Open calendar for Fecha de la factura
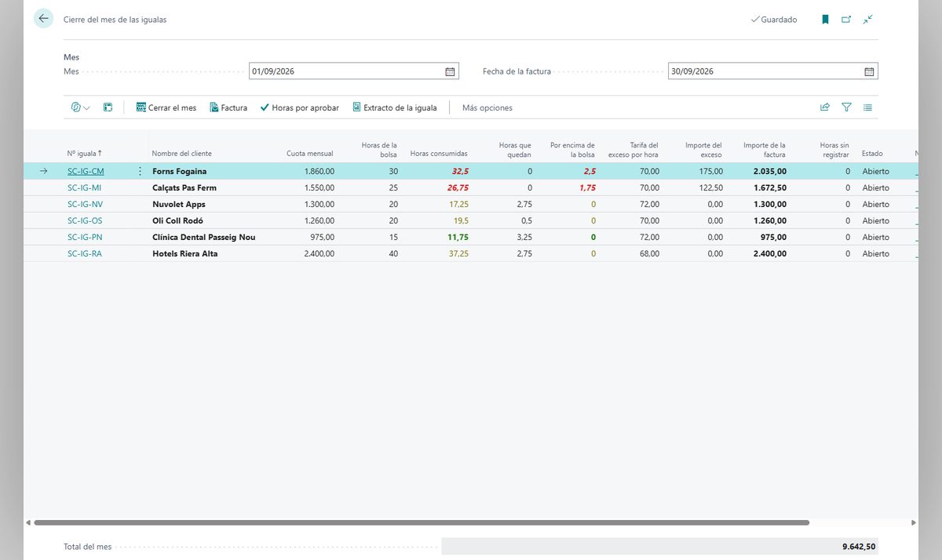Viewport: 942px width, 560px height. tap(869, 71)
